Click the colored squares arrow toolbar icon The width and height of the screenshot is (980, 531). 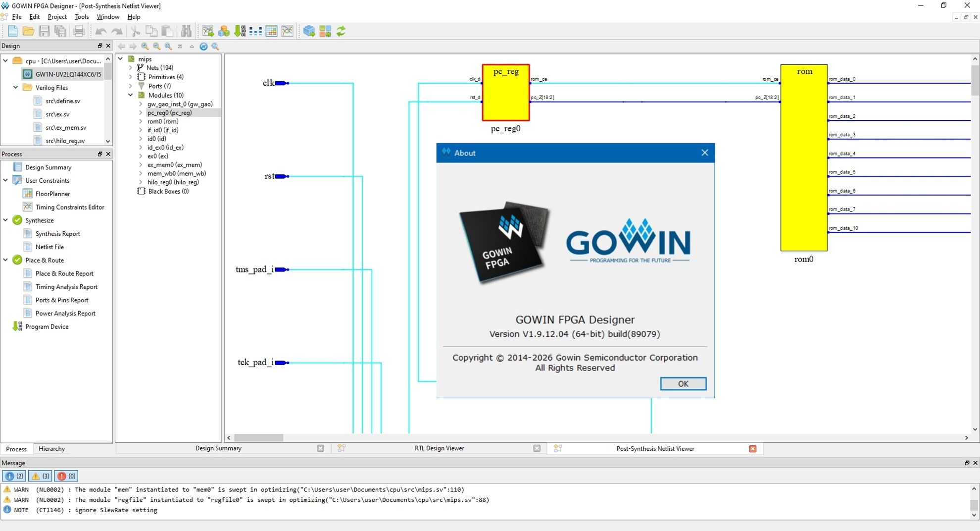[325, 31]
